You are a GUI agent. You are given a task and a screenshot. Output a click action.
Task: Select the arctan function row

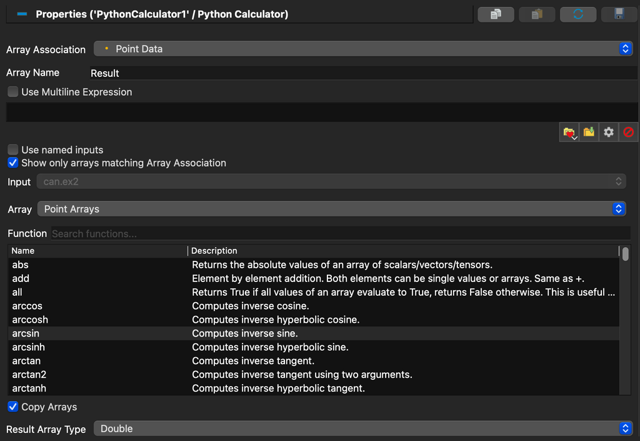pos(313,361)
